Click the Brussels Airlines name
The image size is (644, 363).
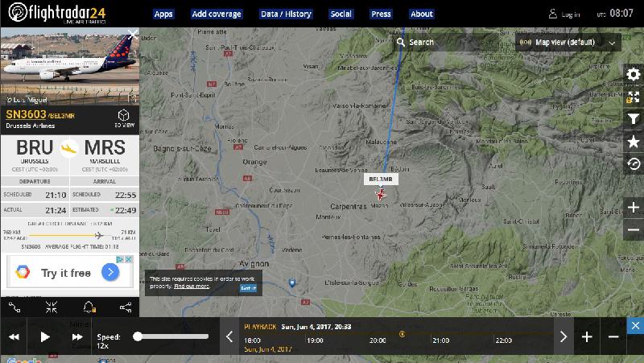click(x=30, y=126)
